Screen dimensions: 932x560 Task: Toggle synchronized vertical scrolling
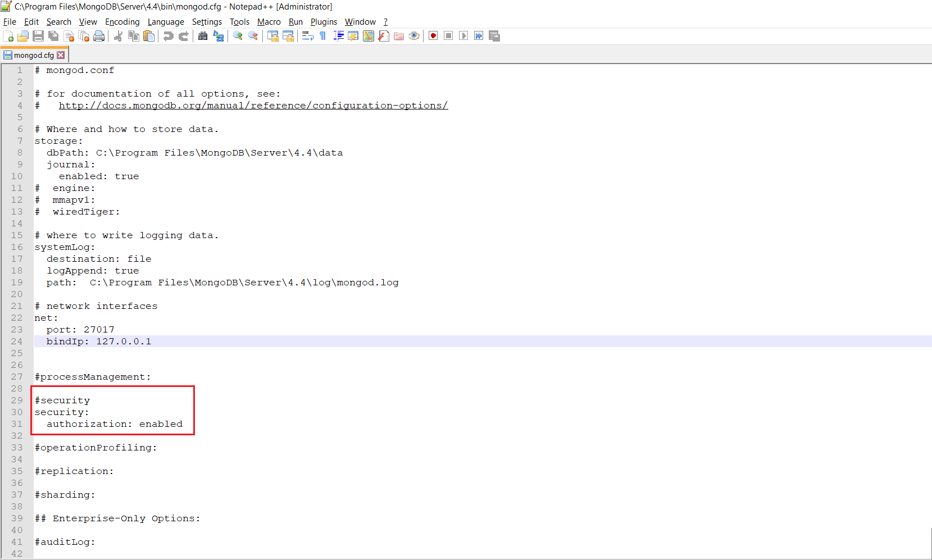pos(273,36)
